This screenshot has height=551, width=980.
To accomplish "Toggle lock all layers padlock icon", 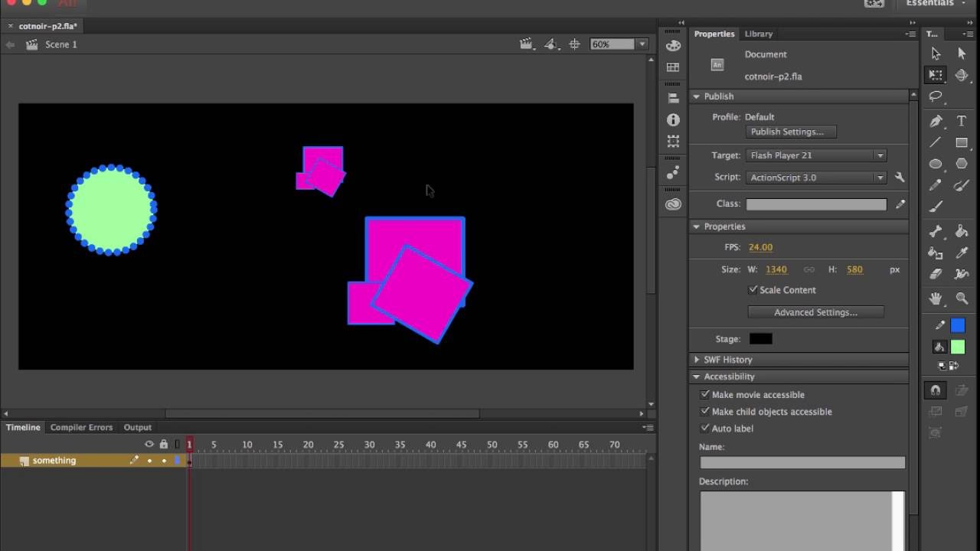I will 163,444.
